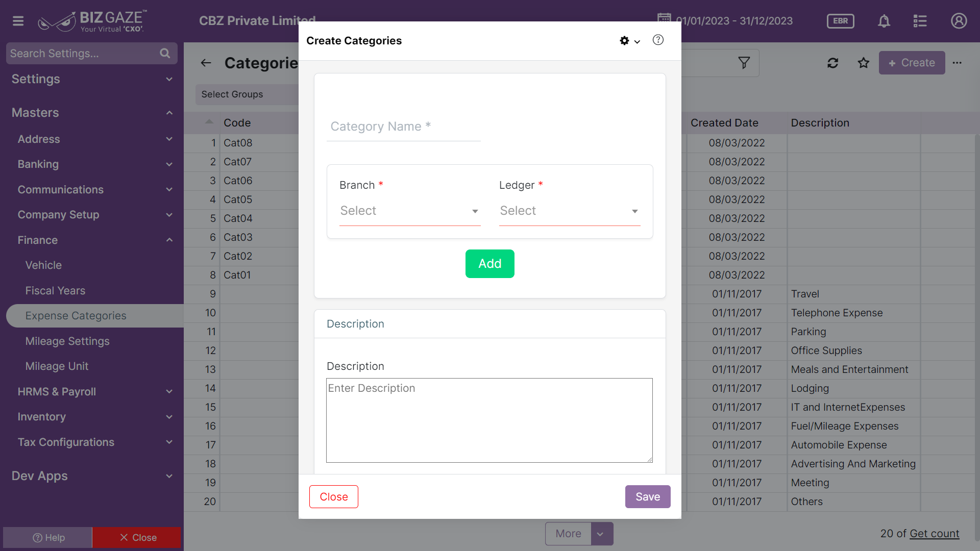Open the user profile icon
This screenshot has width=980, height=551.
[959, 21]
